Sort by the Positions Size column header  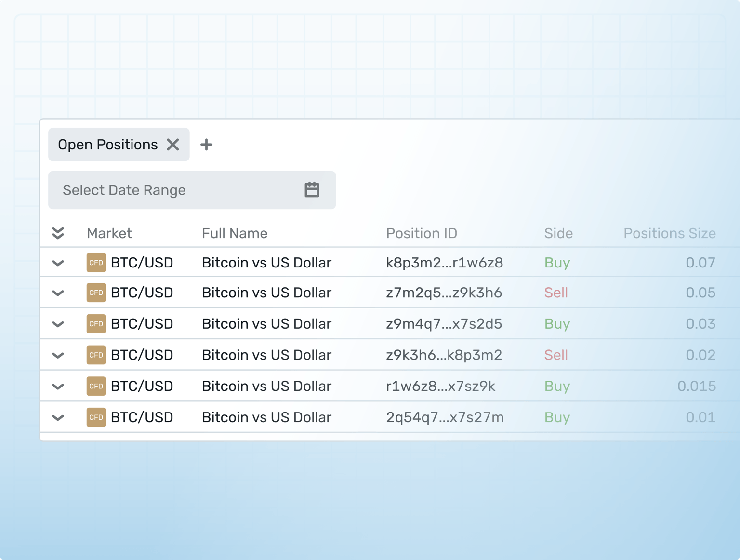(670, 233)
